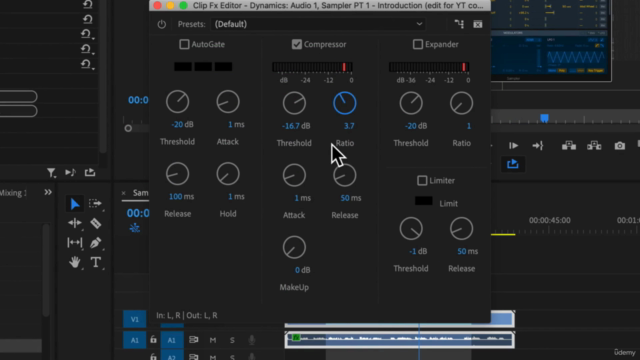Click the Compressor ratio value 3.7
The width and height of the screenshot is (640, 360).
(349, 126)
